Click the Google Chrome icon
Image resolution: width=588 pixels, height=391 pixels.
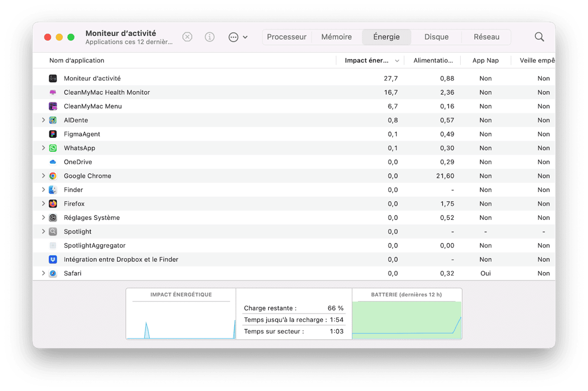(x=53, y=176)
